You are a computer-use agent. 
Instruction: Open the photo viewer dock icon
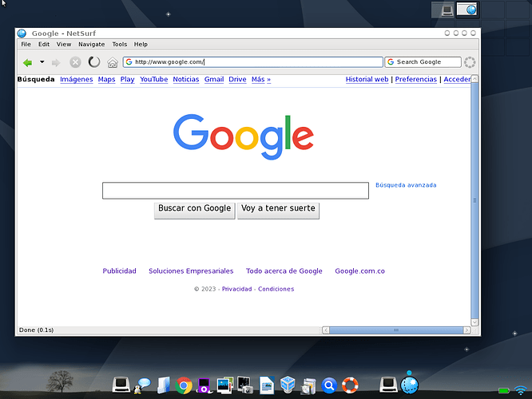point(225,385)
